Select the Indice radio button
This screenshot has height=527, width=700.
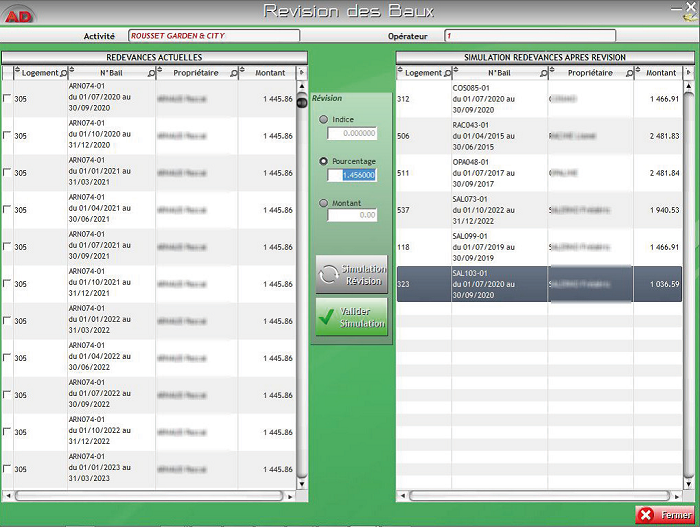[323, 120]
